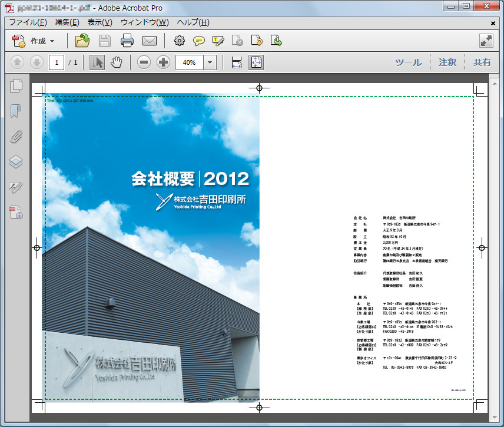
Task: Close the document with menu bar X
Action: point(493,23)
